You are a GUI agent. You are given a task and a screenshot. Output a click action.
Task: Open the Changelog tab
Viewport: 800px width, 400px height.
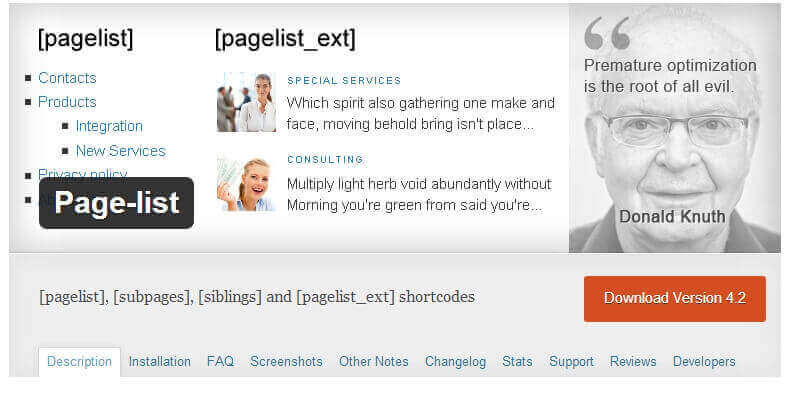pos(455,361)
